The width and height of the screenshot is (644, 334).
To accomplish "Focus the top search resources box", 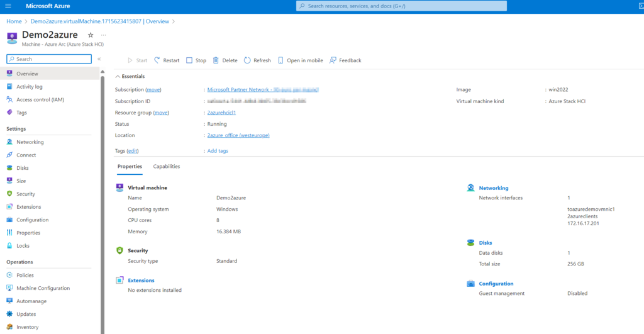I will [401, 6].
